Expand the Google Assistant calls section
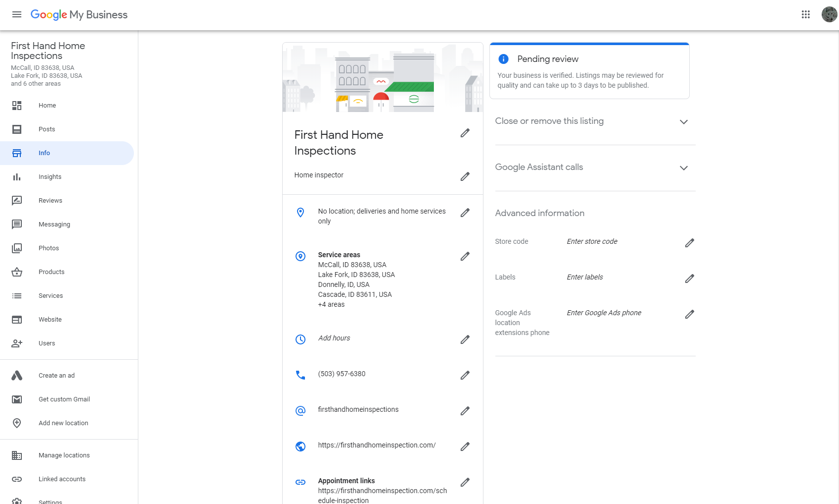Screen dimensions: 839x504 [x=595, y=168]
